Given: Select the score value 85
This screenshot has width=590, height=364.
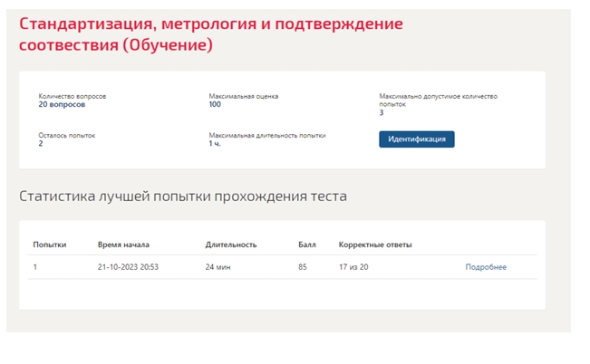Looking at the screenshot, I should click(x=303, y=267).
